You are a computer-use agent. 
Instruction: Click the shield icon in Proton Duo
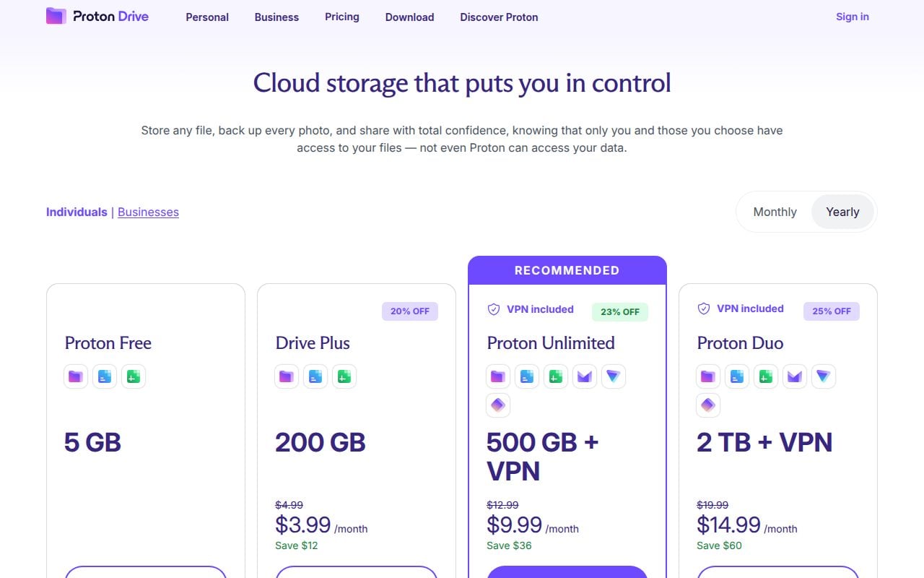704,309
